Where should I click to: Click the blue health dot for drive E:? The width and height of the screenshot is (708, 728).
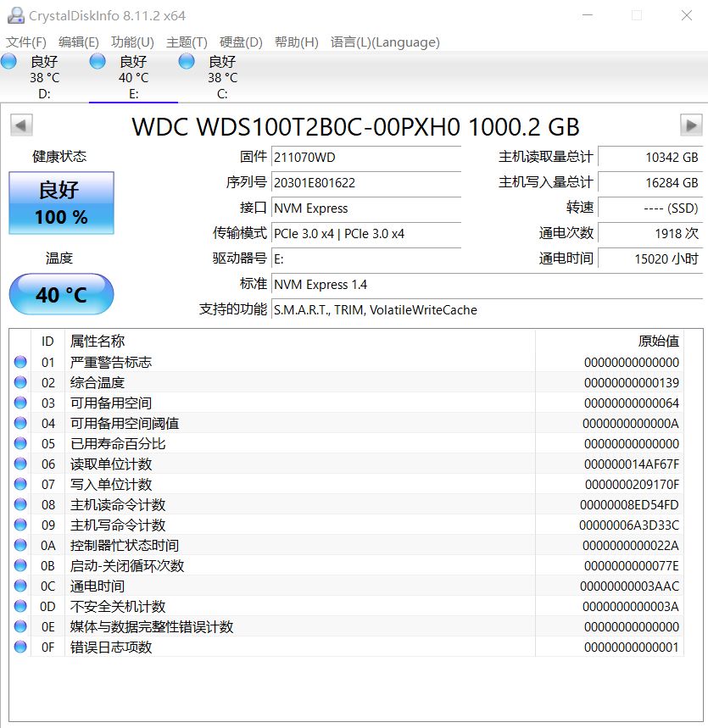click(x=98, y=60)
